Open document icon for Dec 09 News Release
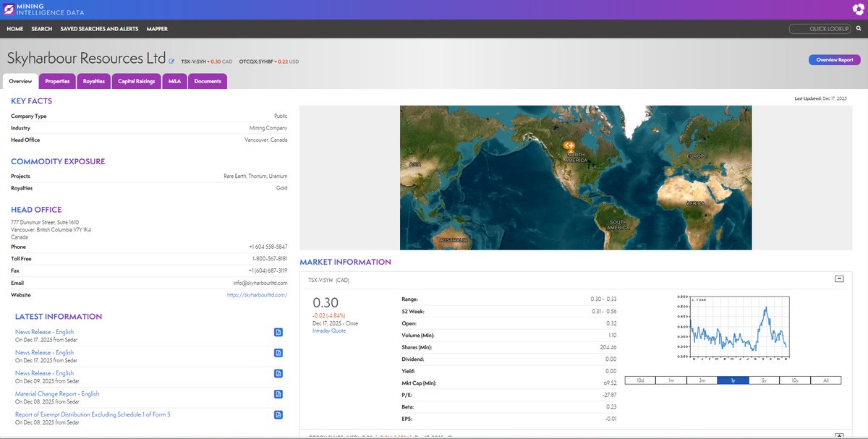The width and height of the screenshot is (868, 439). pos(278,373)
